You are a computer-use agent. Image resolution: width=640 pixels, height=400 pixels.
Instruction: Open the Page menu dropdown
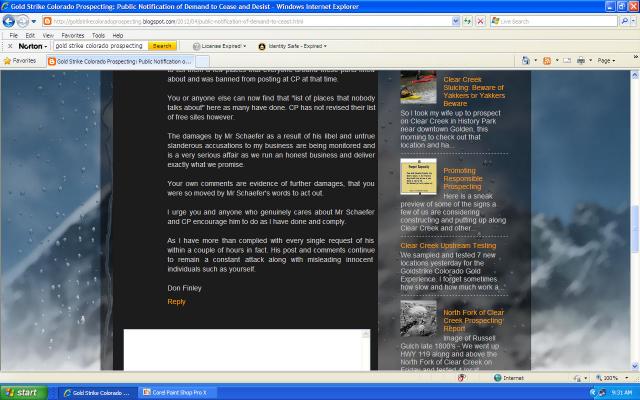tap(606, 61)
